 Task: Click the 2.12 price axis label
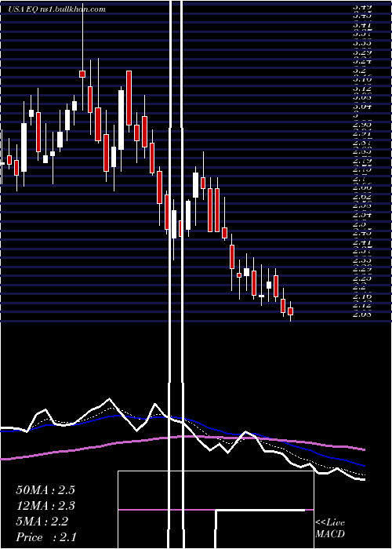coord(361,305)
